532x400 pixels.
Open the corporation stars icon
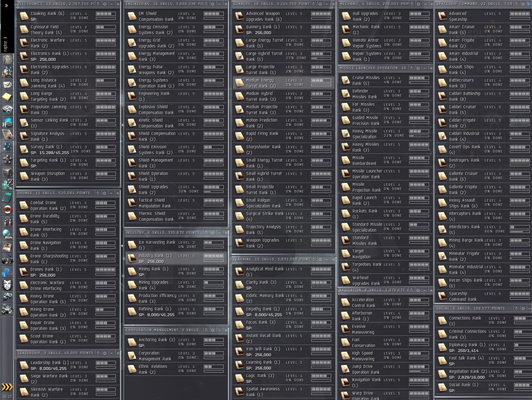click(x=7, y=160)
